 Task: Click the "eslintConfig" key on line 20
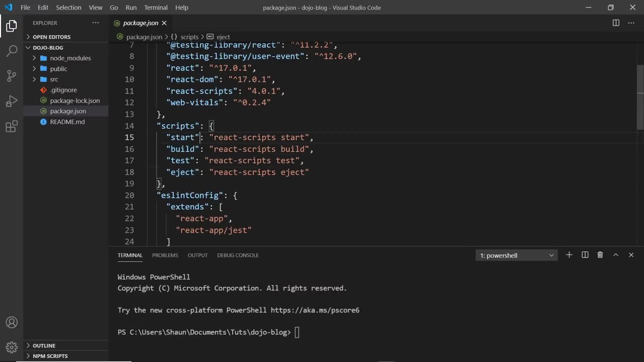pyautogui.click(x=190, y=195)
